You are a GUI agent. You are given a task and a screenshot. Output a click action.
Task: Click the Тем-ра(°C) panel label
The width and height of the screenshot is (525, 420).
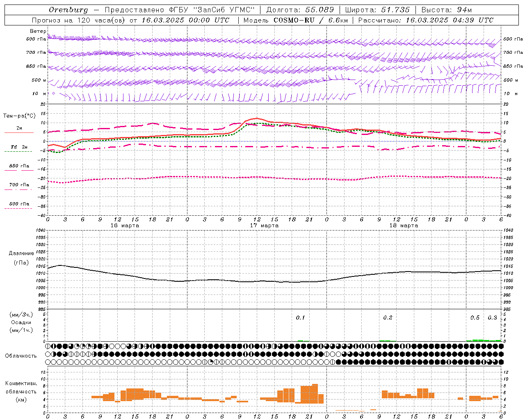pos(19,116)
